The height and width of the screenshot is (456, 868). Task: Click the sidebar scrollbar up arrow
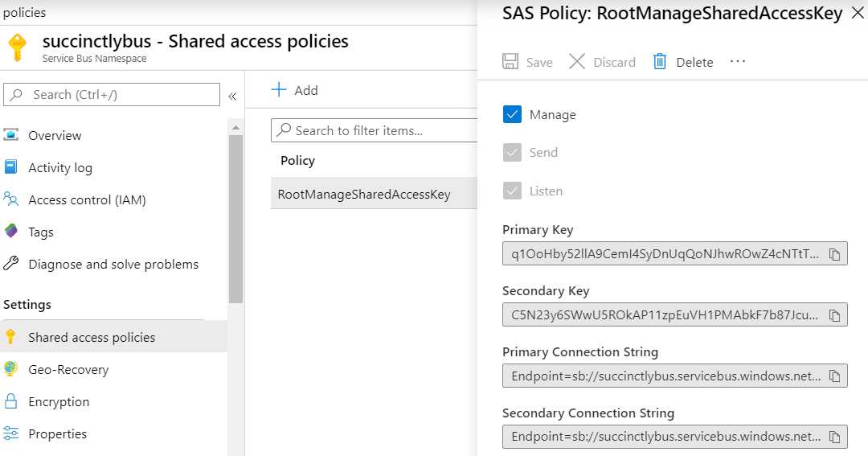pyautogui.click(x=235, y=127)
